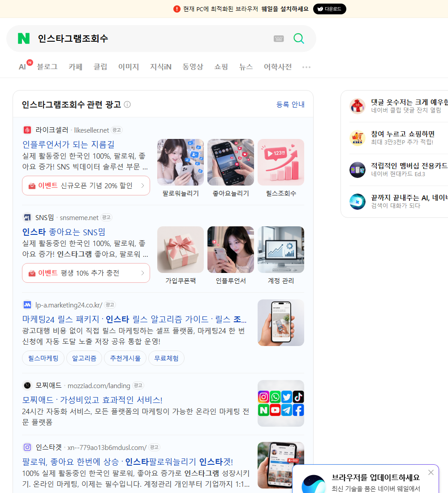Switch to the 클립 tab
The width and height of the screenshot is (448, 493).
point(100,67)
